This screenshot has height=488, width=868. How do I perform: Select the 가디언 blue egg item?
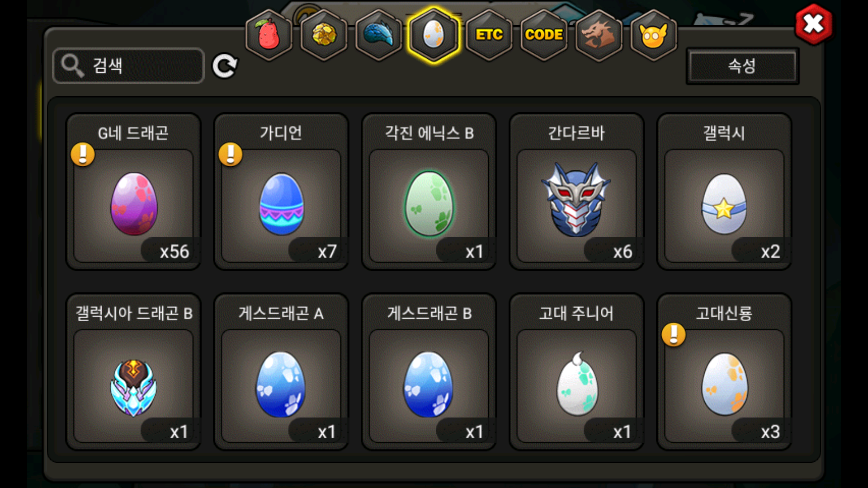(x=281, y=192)
